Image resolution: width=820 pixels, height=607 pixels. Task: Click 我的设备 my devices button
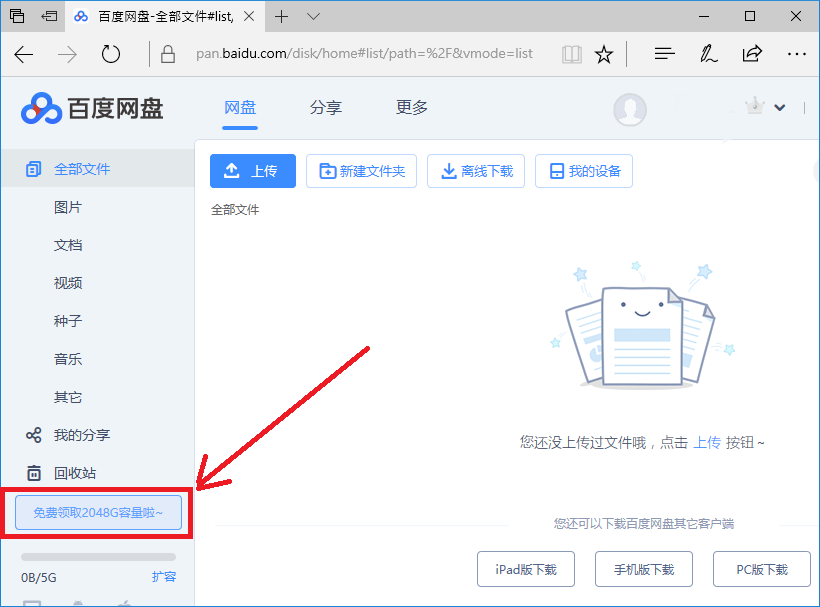(x=584, y=171)
